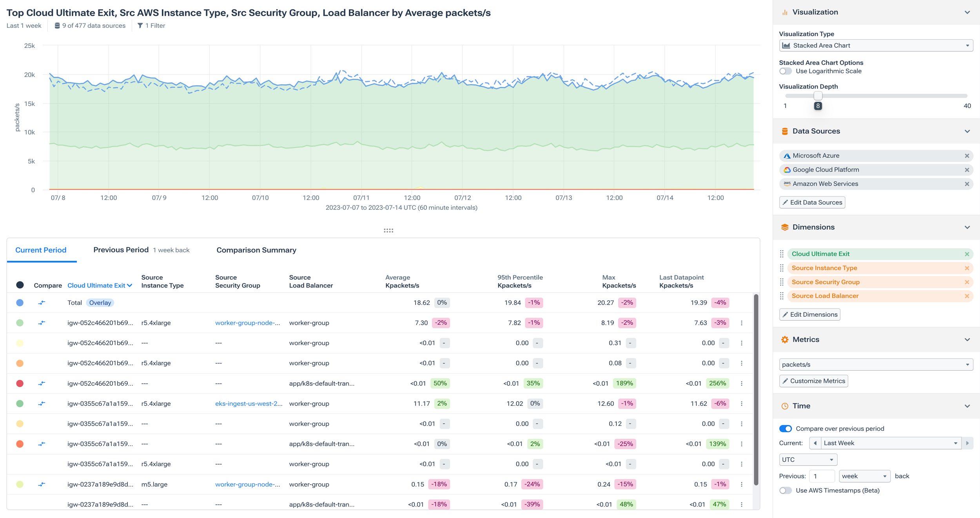Remove the Google Cloud Platform data source
The height and width of the screenshot is (518, 980).
coord(967,169)
